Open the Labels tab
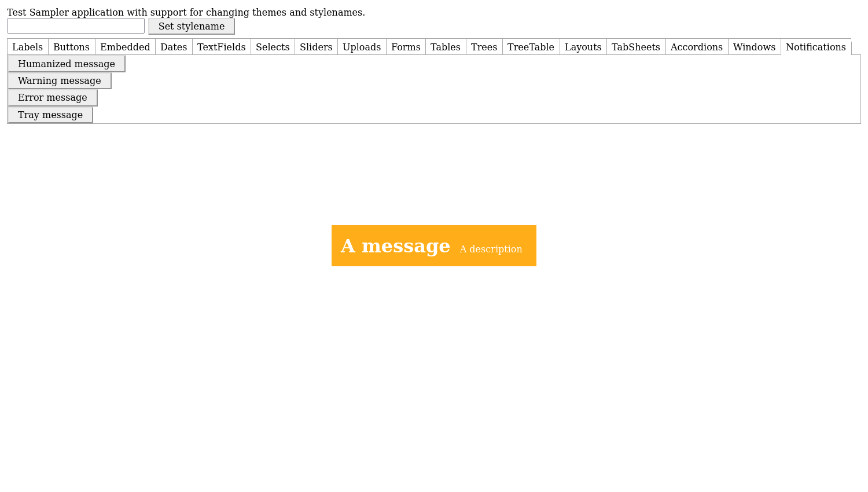Viewport: 868px width, 492px height. coord(28,47)
